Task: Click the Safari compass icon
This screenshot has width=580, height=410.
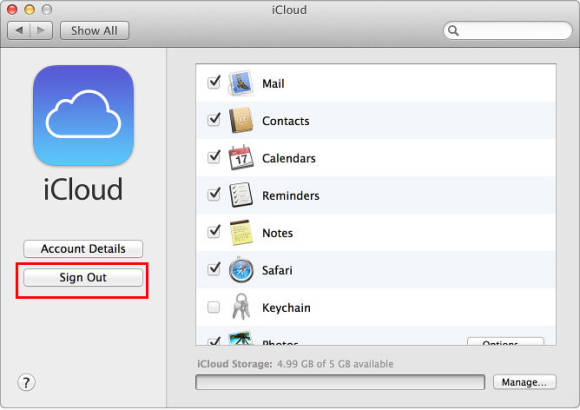Action: (241, 270)
